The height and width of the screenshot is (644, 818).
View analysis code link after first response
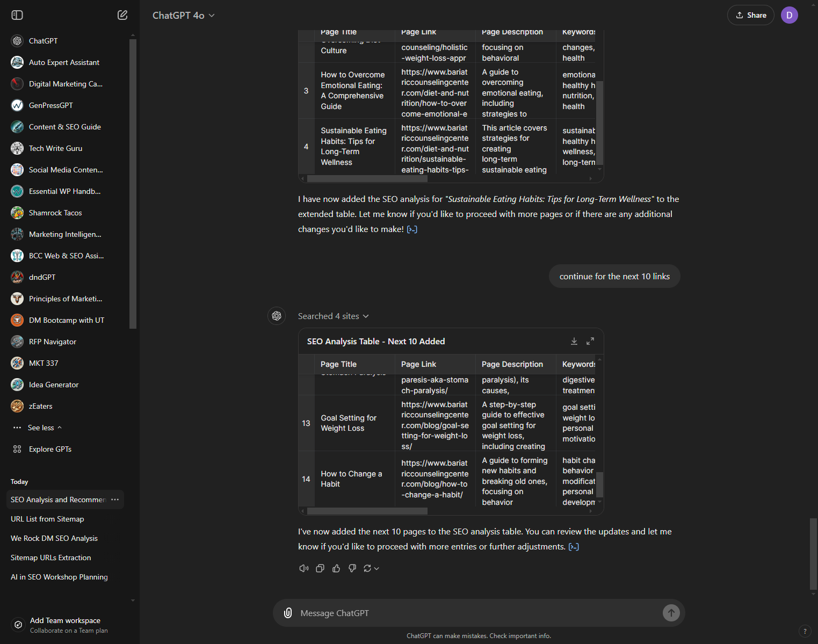coord(412,229)
